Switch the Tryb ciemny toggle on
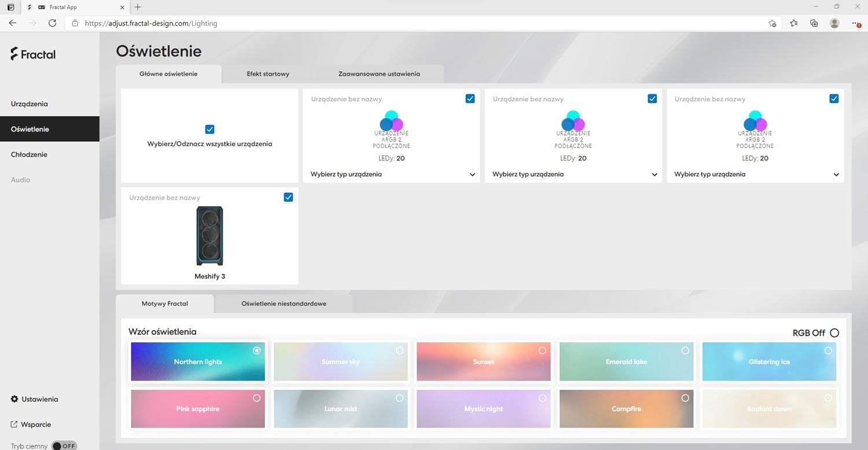868x450 pixels. (x=64, y=446)
